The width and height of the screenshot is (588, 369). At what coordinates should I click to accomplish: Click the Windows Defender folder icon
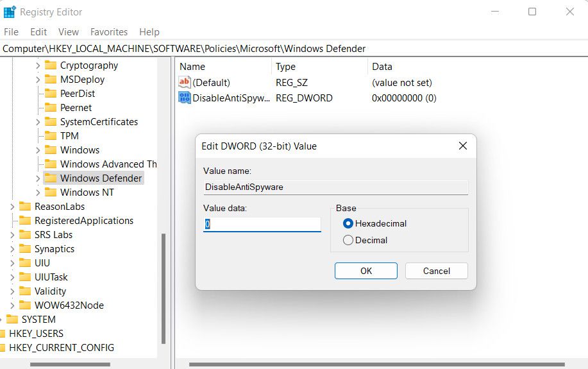click(x=50, y=178)
